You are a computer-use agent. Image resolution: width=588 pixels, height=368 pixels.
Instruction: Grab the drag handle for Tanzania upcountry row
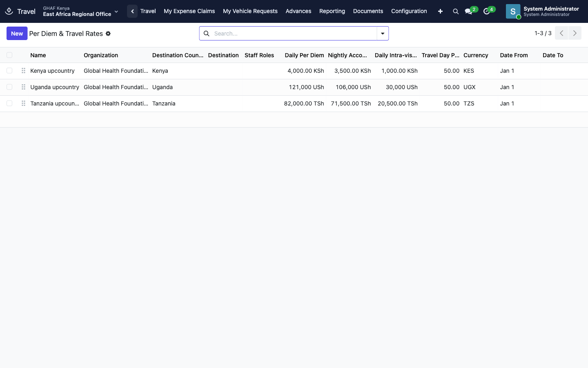(x=23, y=103)
